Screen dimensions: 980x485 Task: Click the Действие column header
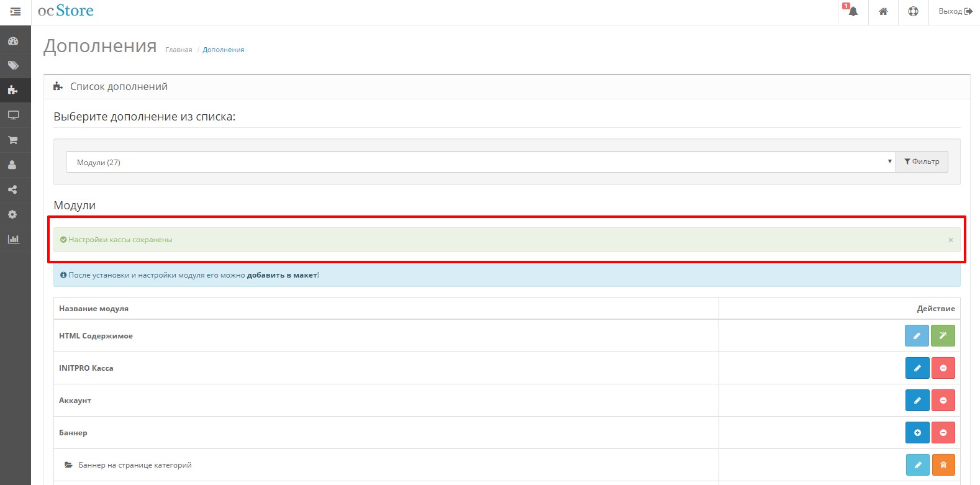click(936, 309)
